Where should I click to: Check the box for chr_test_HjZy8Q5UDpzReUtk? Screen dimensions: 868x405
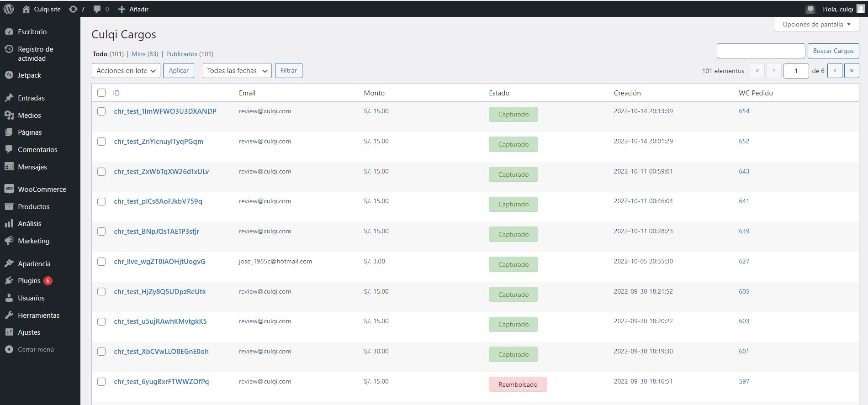[101, 291]
